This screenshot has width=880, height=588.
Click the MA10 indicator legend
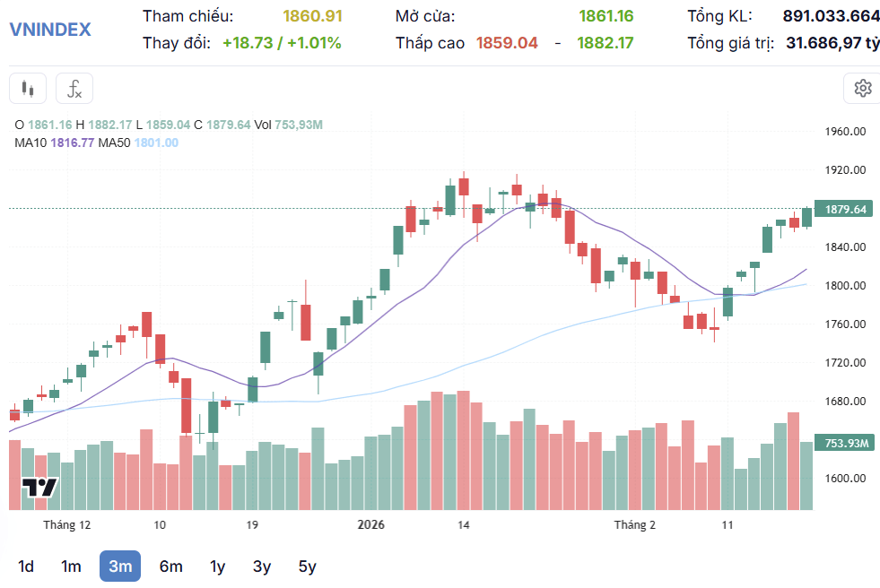click(55, 143)
